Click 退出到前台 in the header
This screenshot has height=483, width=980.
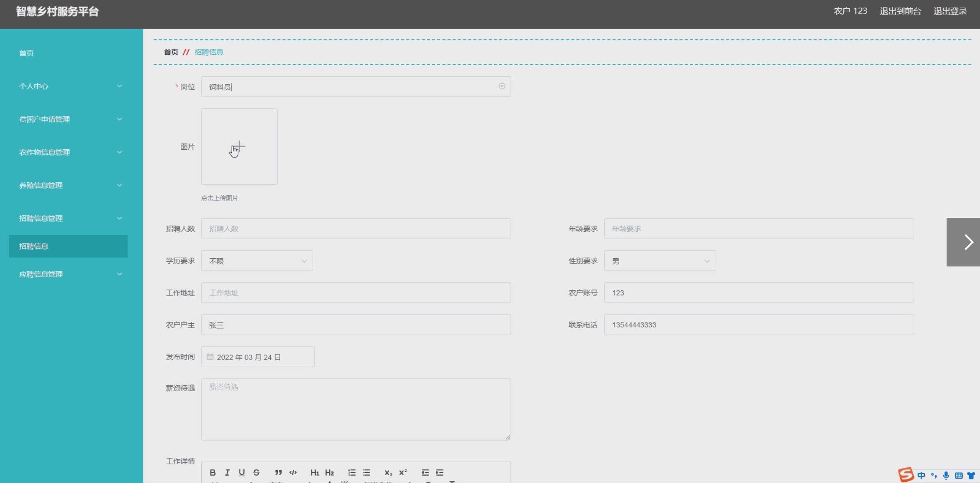(900, 11)
